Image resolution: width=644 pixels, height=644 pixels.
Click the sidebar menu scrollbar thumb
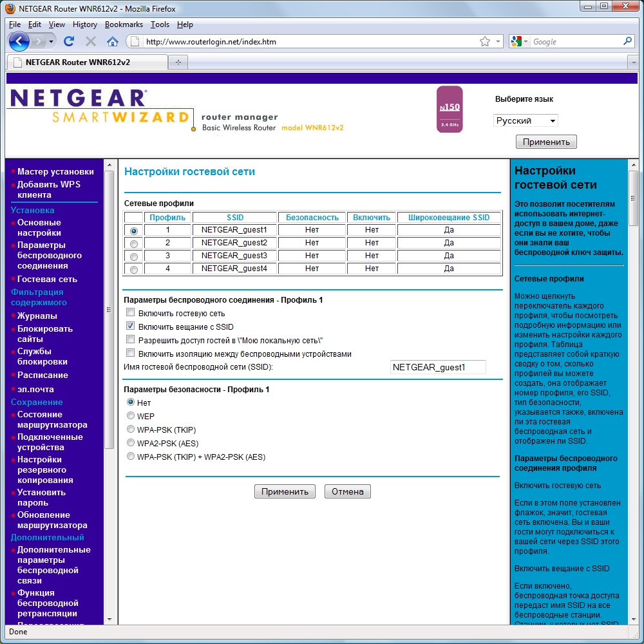(x=109, y=310)
